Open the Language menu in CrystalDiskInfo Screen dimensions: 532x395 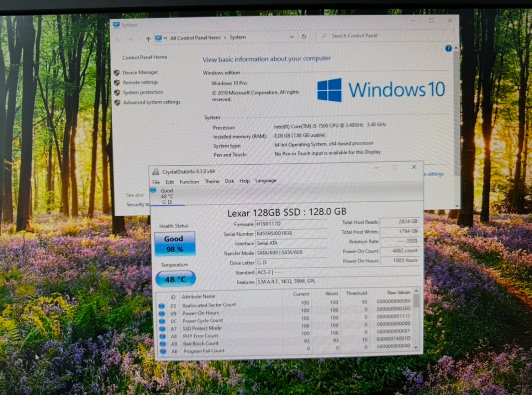(265, 180)
